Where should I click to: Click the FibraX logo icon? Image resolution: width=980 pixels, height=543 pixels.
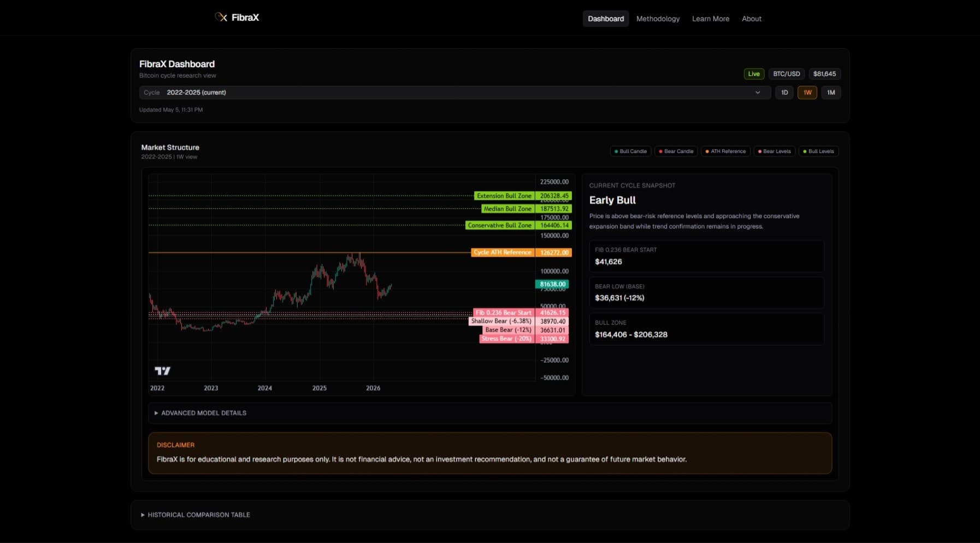[x=221, y=17]
